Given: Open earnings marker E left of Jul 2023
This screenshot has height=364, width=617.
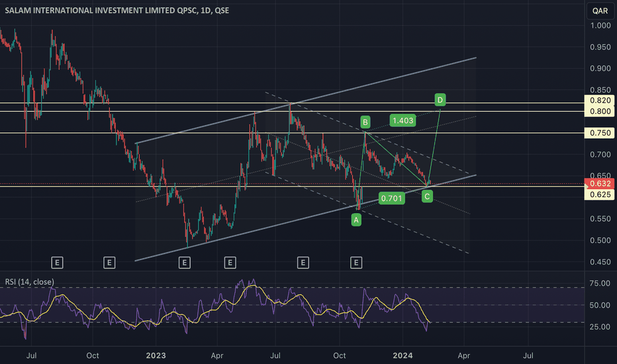Looking at the screenshot, I should tap(230, 263).
